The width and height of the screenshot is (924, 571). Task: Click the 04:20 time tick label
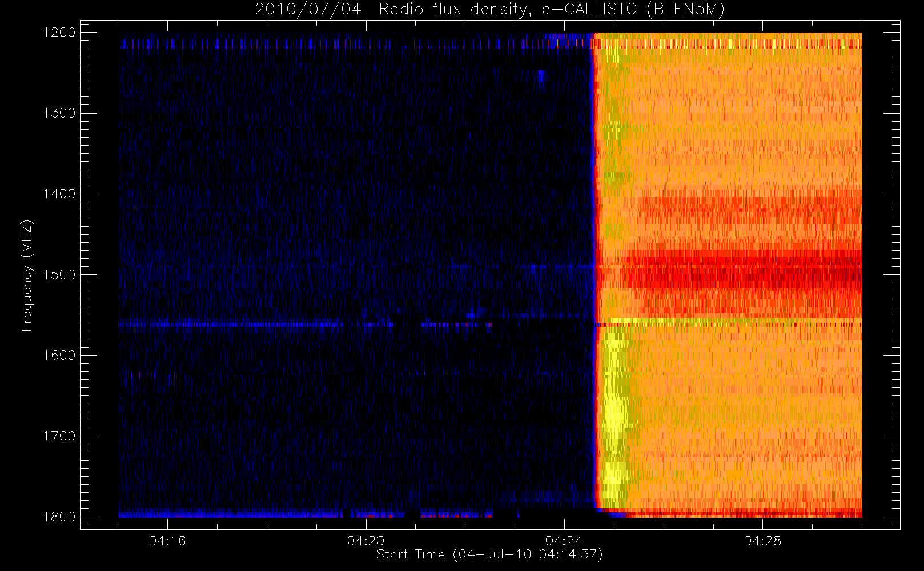365,541
